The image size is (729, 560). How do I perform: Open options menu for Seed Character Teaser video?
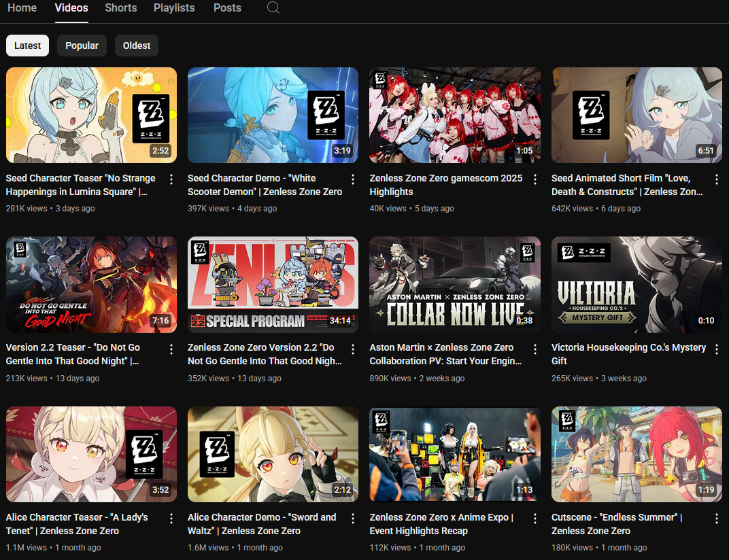pyautogui.click(x=171, y=179)
